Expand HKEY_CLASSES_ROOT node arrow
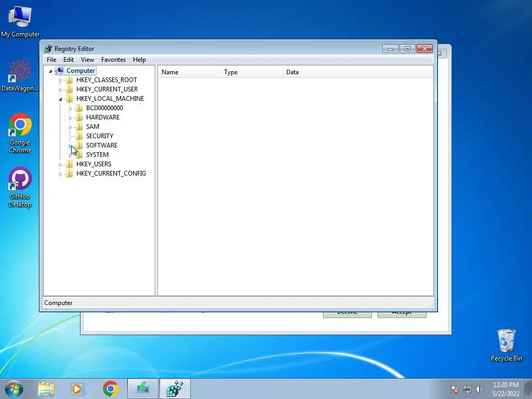Screen dimensions: 532x399 (60, 81)
